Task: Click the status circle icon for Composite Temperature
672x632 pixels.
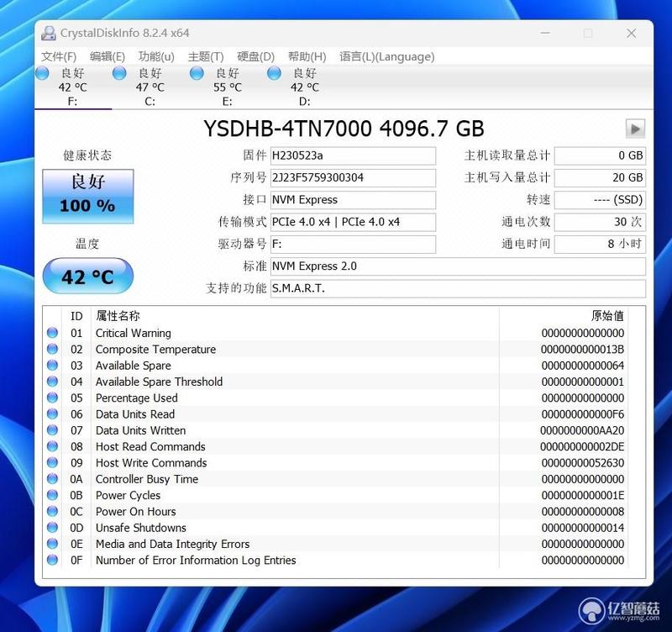Action: tap(52, 349)
